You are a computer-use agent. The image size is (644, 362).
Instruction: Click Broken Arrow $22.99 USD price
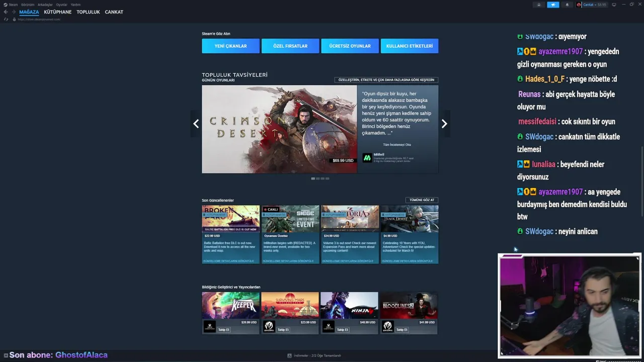point(212,236)
